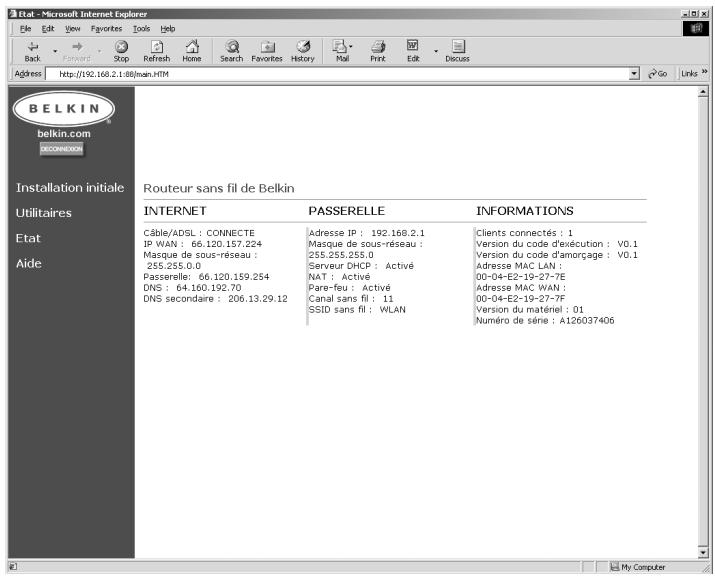
Task: Click the INFORMATIONS column heading
Action: click(525, 211)
